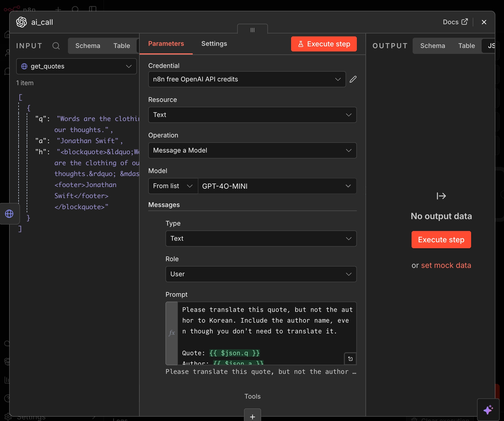Viewport: 504px width, 421px height.
Task: Expand the prompt editor with the corner icon
Action: (350, 359)
